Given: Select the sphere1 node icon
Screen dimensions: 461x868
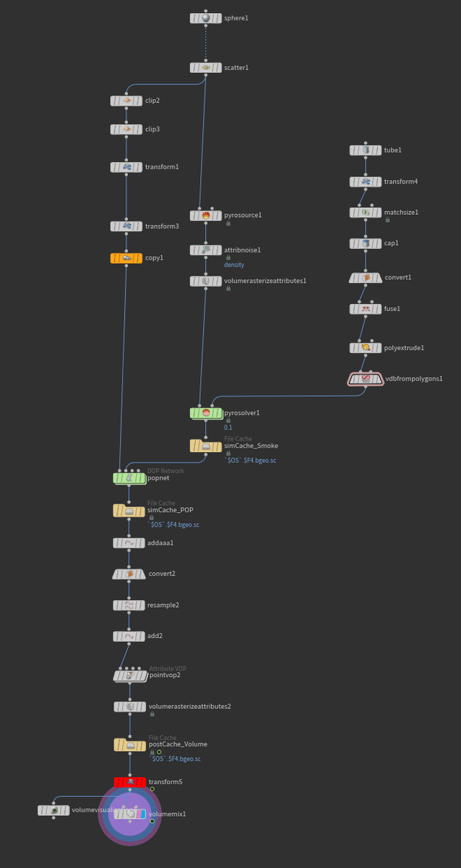Looking at the screenshot, I should point(206,17).
